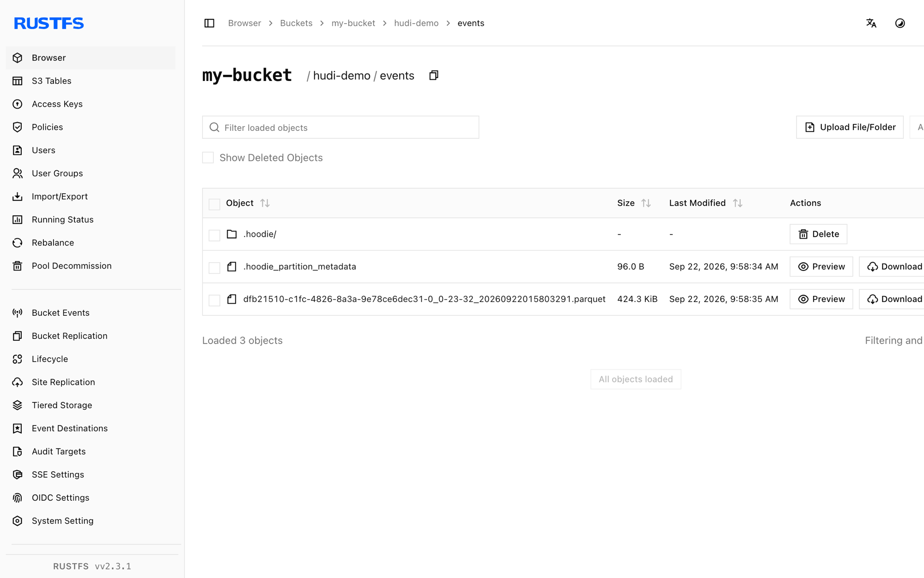Open Rebalance page
This screenshot has height=578, width=924.
pyautogui.click(x=91, y=243)
